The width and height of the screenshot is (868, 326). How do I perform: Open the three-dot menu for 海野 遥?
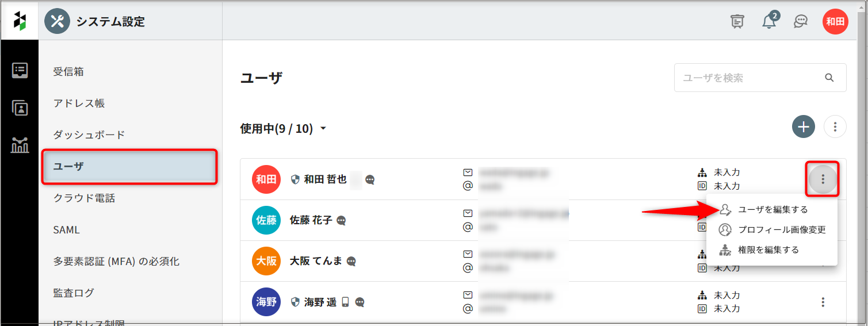click(x=823, y=302)
